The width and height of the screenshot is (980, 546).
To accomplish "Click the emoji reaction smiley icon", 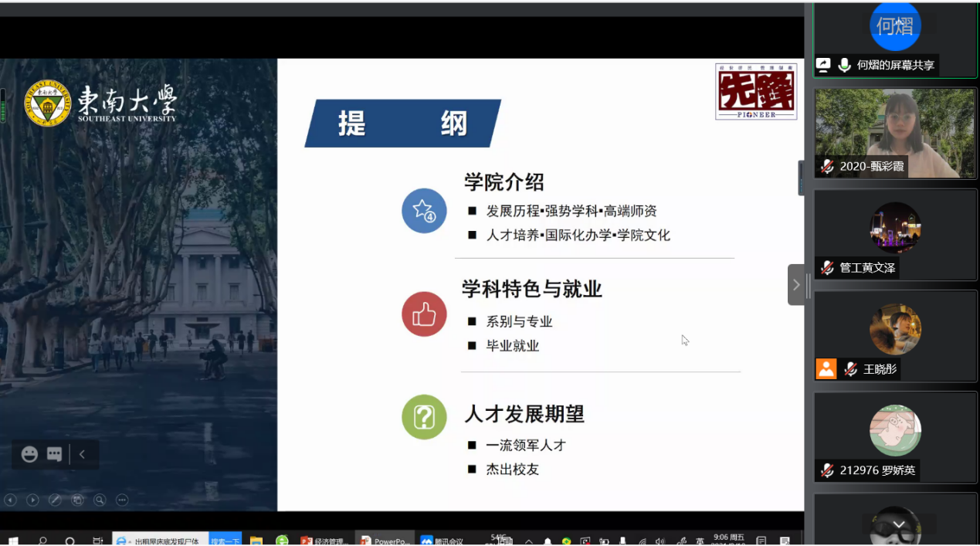I will pyautogui.click(x=29, y=454).
